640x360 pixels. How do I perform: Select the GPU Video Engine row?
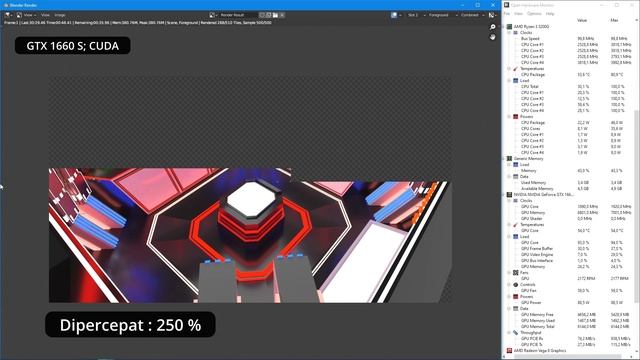point(569,254)
